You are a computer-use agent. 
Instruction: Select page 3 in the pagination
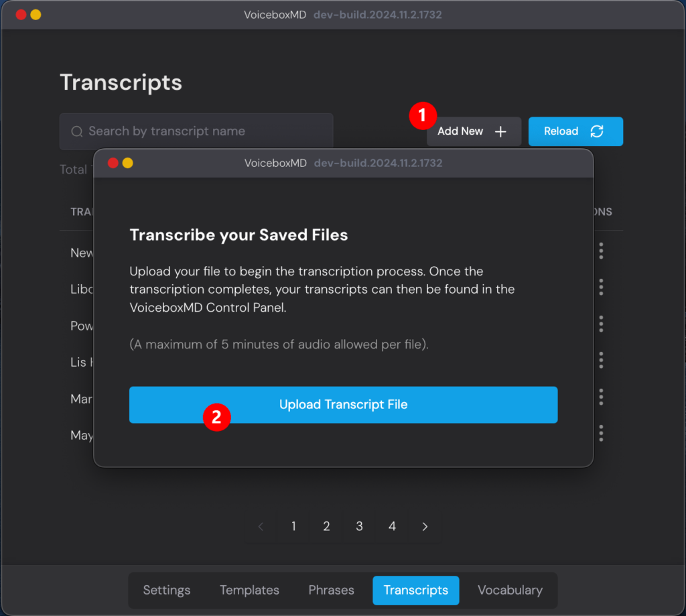pos(359,526)
